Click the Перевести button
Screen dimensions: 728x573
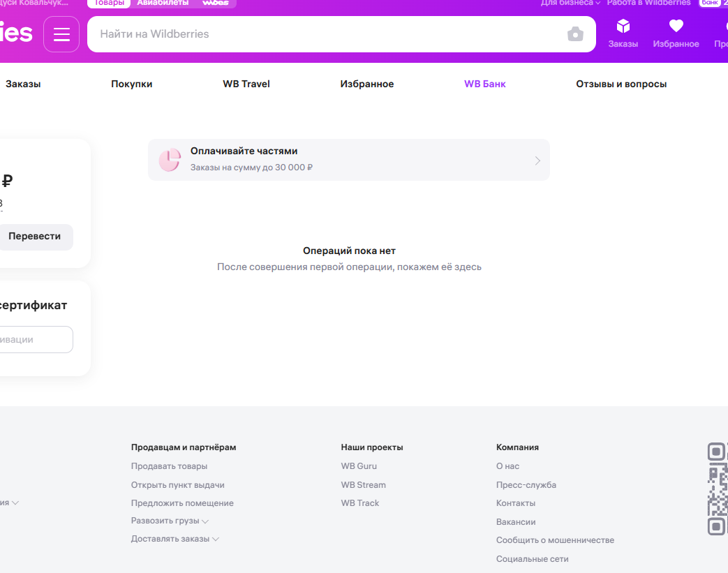tap(35, 237)
